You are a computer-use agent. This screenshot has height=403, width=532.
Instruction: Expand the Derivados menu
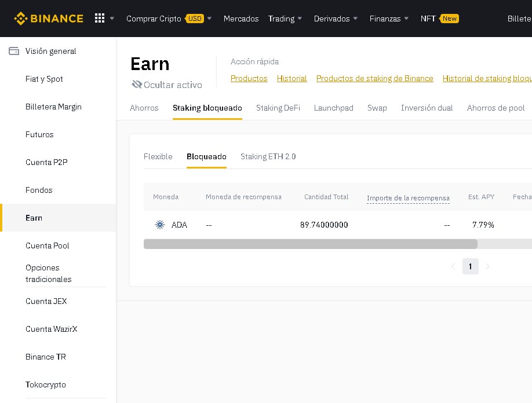336,19
